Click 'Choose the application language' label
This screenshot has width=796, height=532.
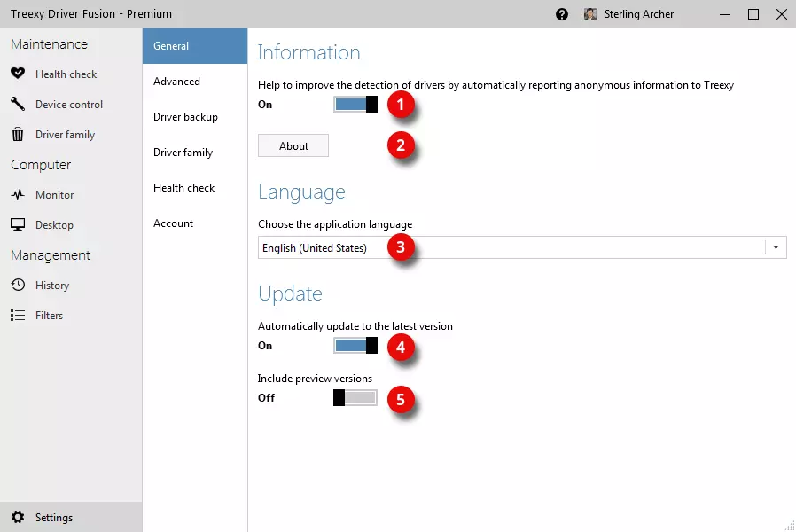coord(335,224)
